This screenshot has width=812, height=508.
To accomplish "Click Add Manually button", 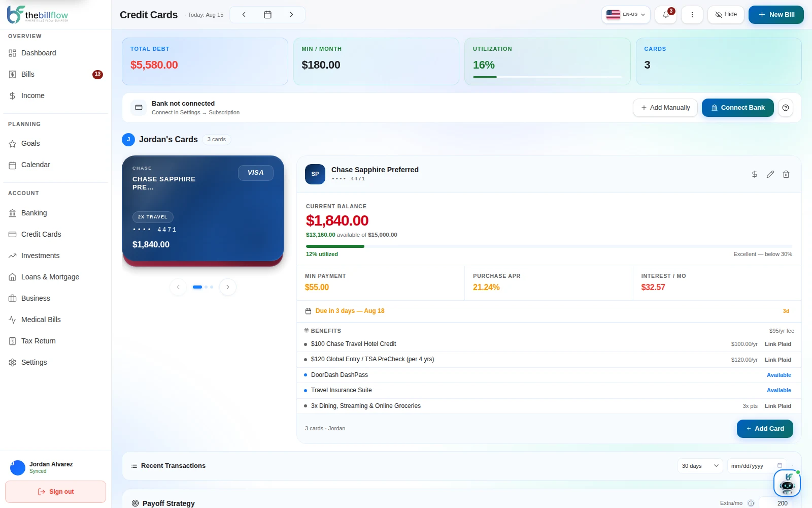I will (x=665, y=108).
